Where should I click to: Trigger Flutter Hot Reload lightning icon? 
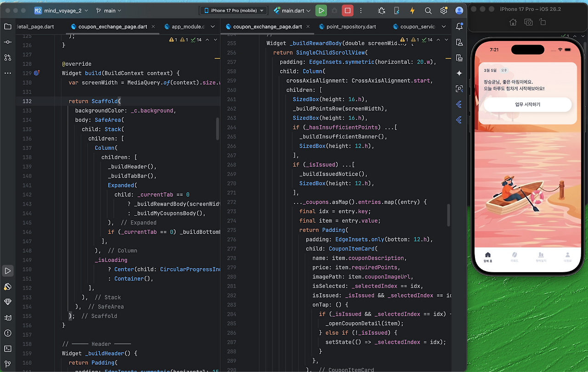tap(412, 11)
